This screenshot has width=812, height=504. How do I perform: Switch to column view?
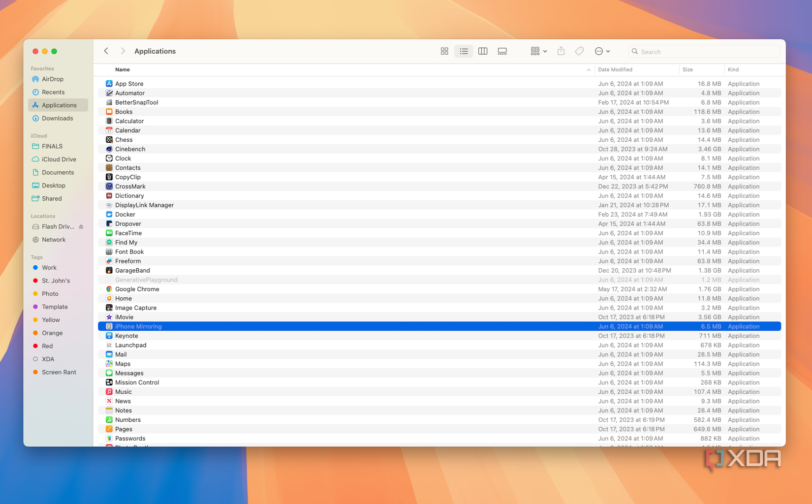[483, 51]
